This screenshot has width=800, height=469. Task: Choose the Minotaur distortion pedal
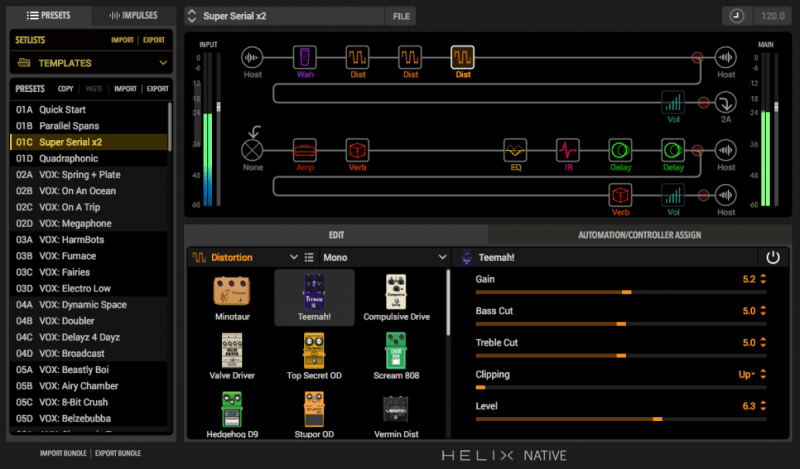coord(232,298)
